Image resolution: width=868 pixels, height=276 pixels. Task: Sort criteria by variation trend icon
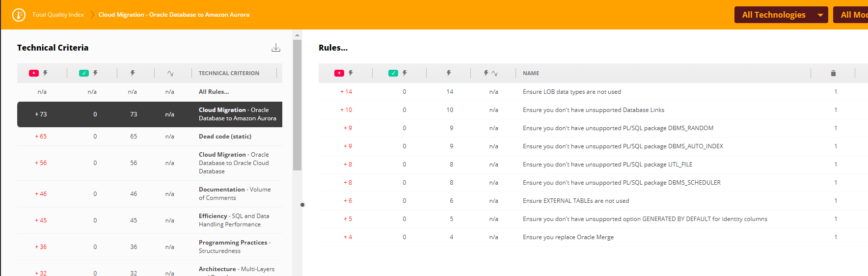[170, 73]
